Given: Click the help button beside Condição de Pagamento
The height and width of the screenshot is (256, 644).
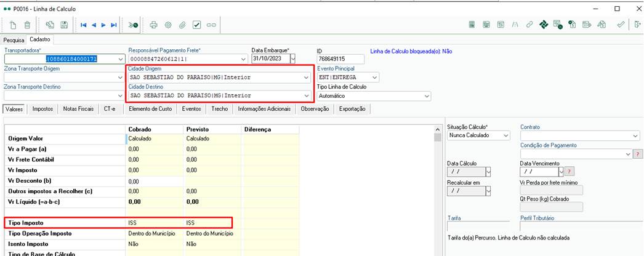Looking at the screenshot, I should (637, 154).
